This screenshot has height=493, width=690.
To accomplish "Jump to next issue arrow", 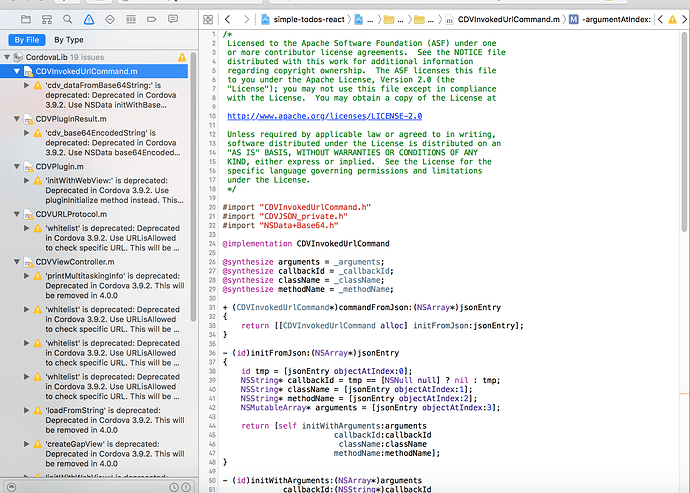I will coord(684,19).
